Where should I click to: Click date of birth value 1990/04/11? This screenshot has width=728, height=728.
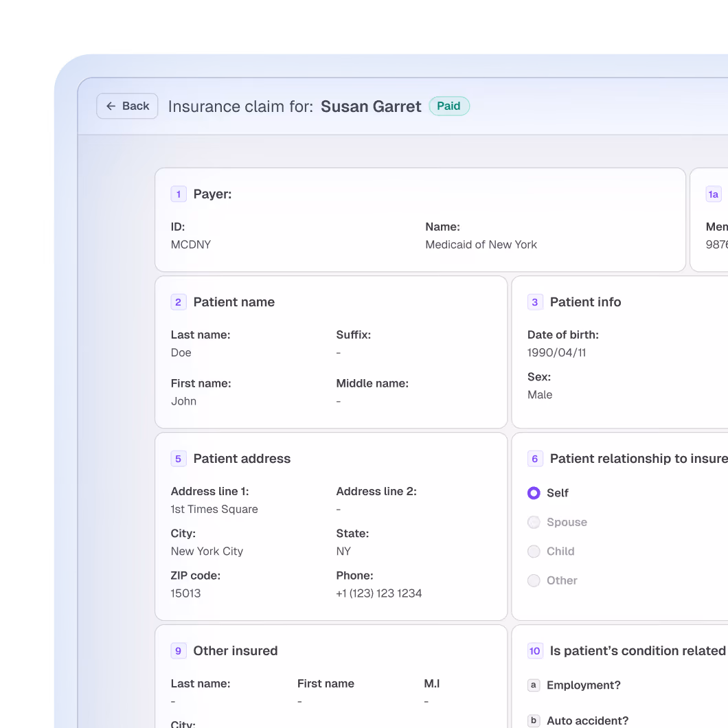[557, 353]
